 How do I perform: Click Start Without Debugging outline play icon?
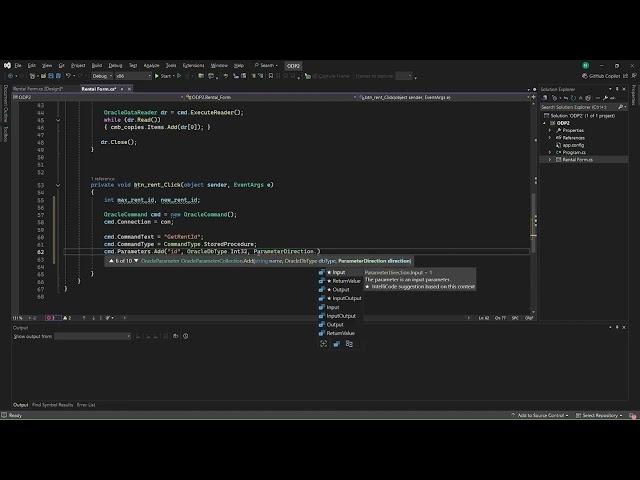coord(179,76)
